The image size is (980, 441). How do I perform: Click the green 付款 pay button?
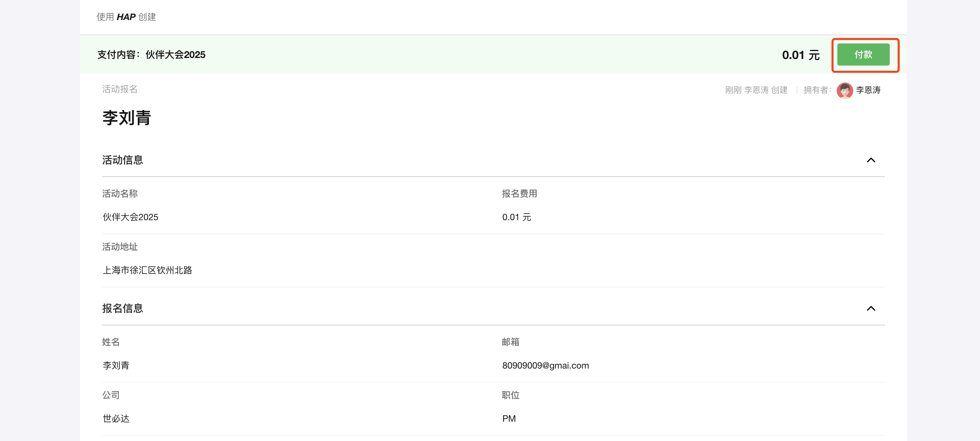[863, 55]
